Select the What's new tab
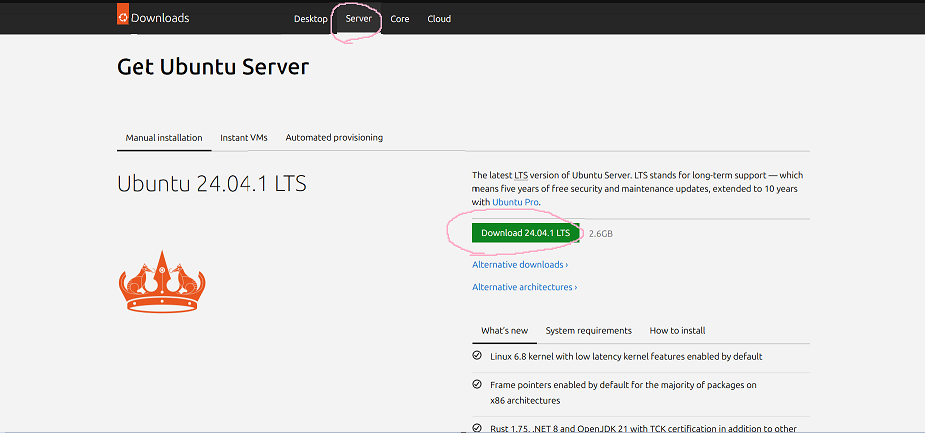The height and width of the screenshot is (433, 925). (504, 330)
